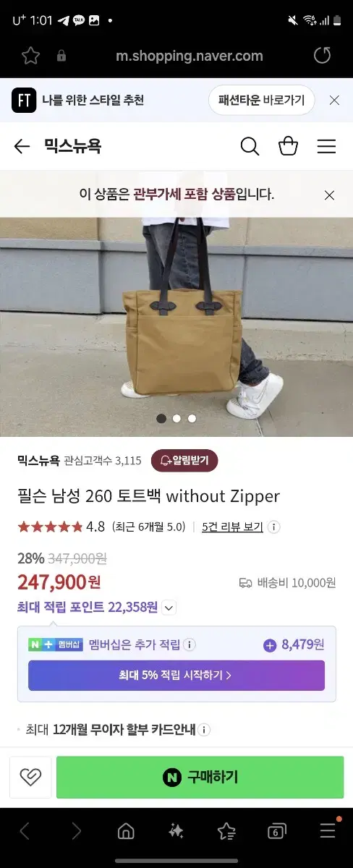Image resolution: width=353 pixels, height=868 pixels.
Task: Close the 패션타운 style recommendation banner
Action: click(x=334, y=101)
